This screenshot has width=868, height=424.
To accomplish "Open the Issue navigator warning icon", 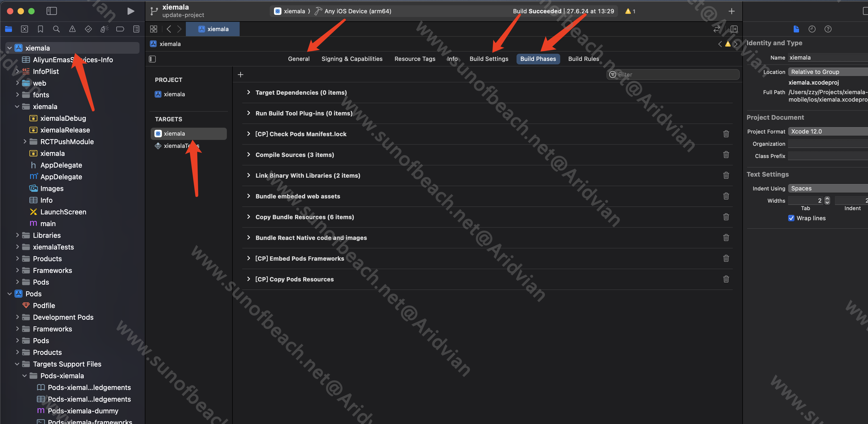I will click(72, 29).
